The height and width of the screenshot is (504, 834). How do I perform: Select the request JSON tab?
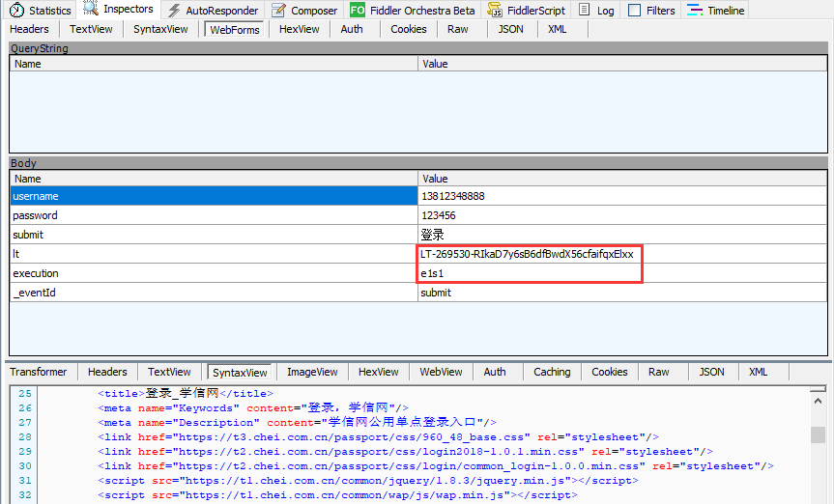coord(510,29)
